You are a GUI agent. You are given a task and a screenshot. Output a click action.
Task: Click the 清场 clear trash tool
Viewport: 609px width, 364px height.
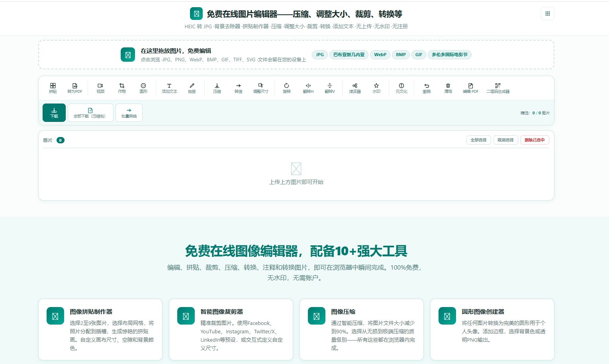point(448,88)
